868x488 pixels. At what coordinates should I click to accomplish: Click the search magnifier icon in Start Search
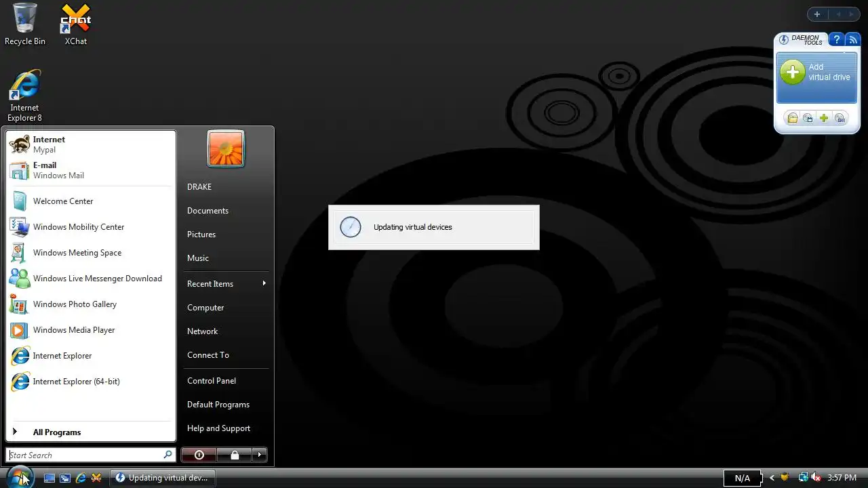pos(167,455)
